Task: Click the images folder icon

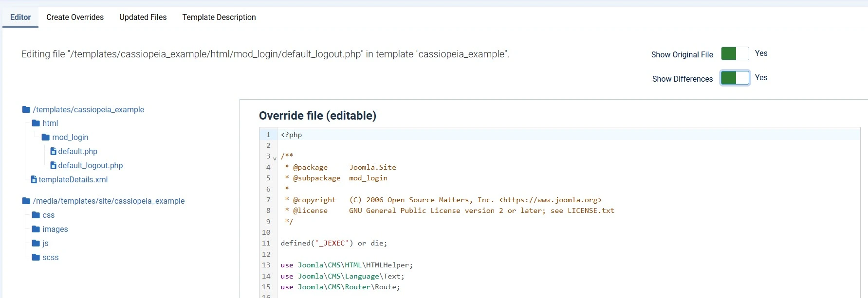Action: coord(36,229)
